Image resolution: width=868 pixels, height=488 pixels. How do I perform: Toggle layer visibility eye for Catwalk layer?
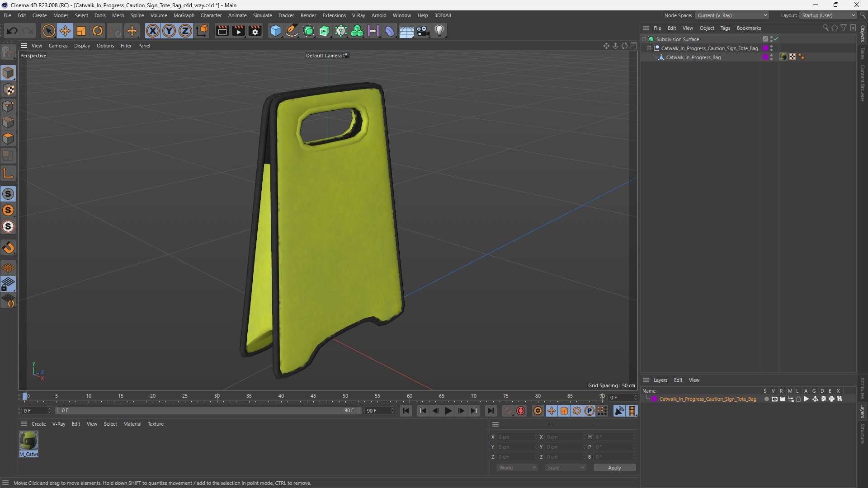(774, 399)
